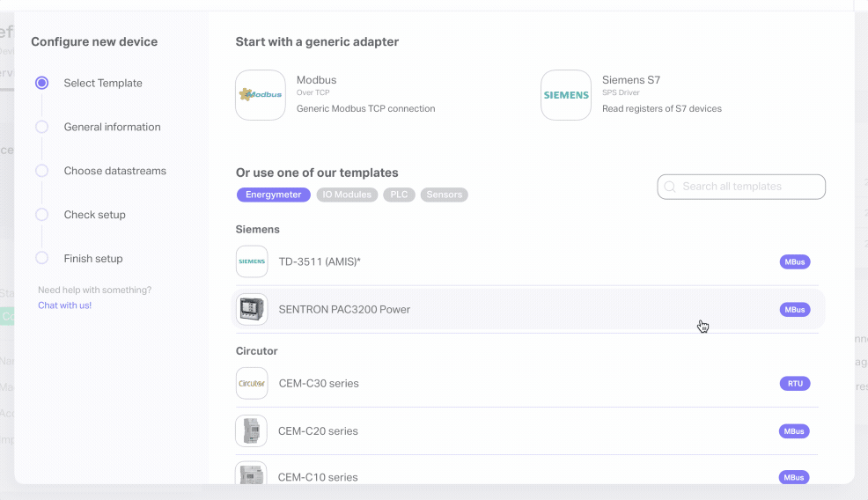
Task: Click the Check setup step label
Action: pos(95,214)
